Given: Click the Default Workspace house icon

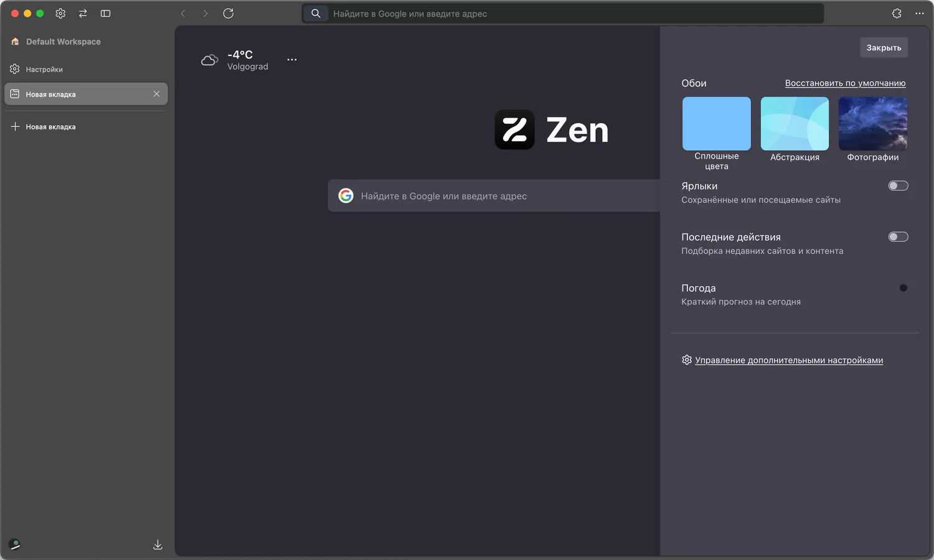Looking at the screenshot, I should pos(15,42).
